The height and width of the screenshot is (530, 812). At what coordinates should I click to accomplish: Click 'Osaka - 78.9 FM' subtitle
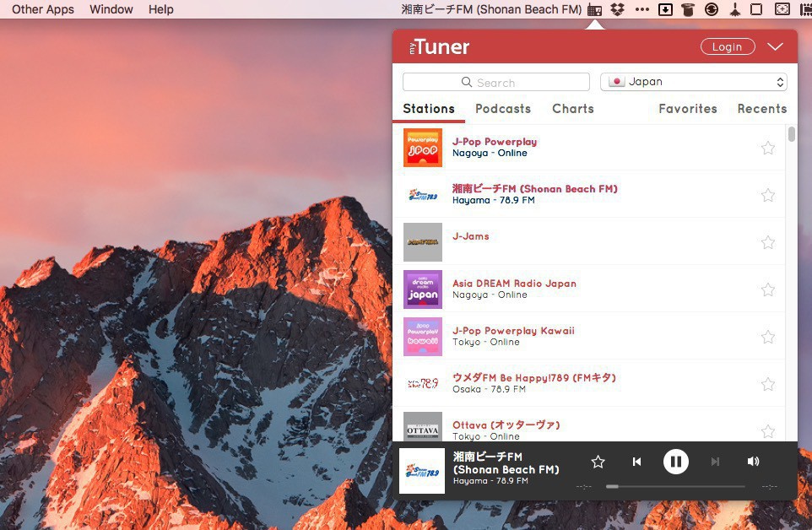pos(489,389)
